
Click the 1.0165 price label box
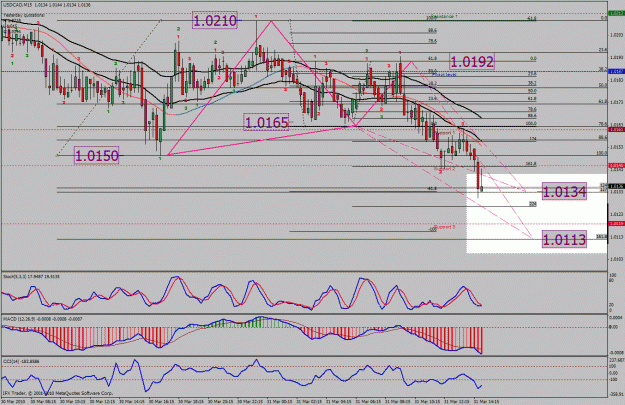click(x=266, y=122)
